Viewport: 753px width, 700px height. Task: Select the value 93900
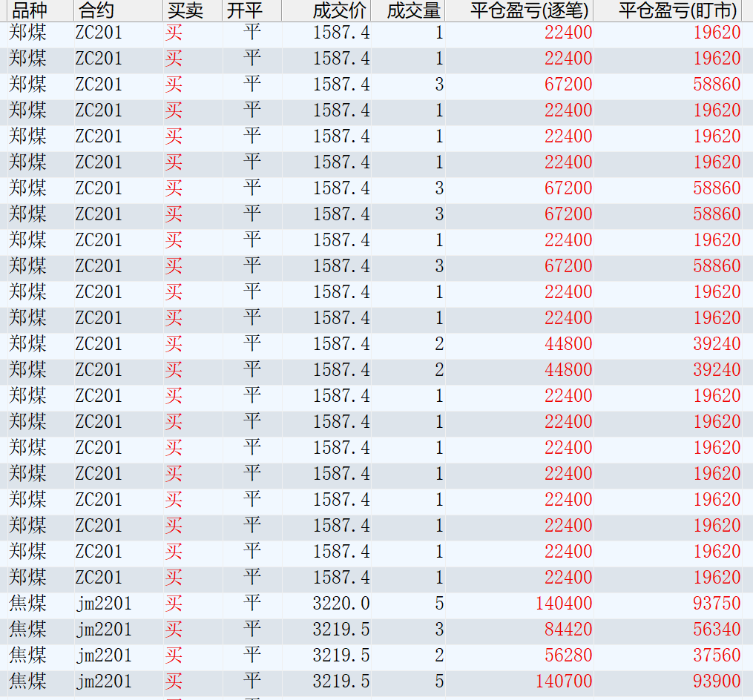click(717, 681)
